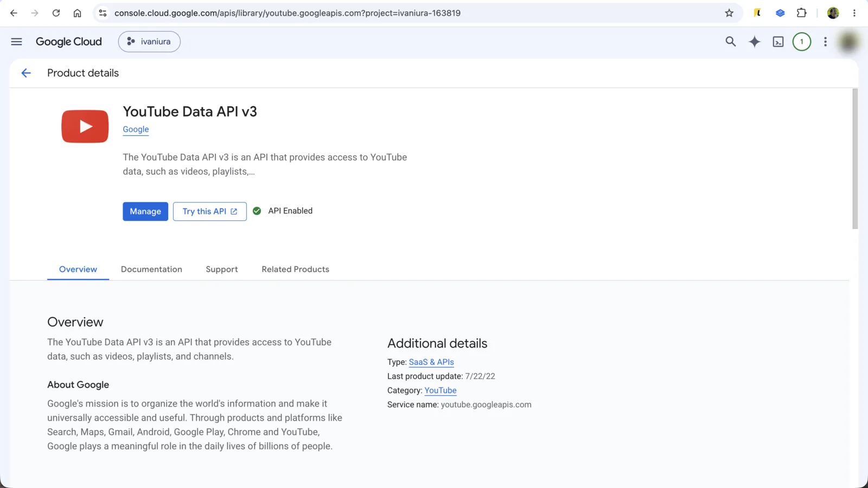Open notifications badge showing 1
This screenshot has height=488, width=868.
[802, 42]
